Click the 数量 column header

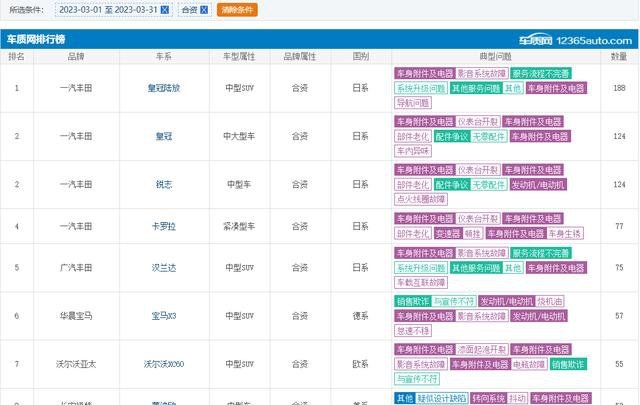619,56
